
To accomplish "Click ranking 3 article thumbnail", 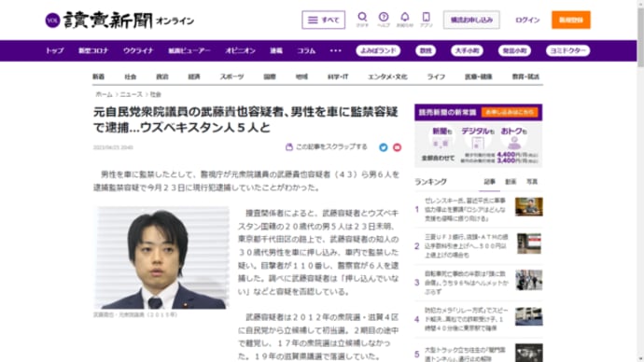I will (529, 280).
